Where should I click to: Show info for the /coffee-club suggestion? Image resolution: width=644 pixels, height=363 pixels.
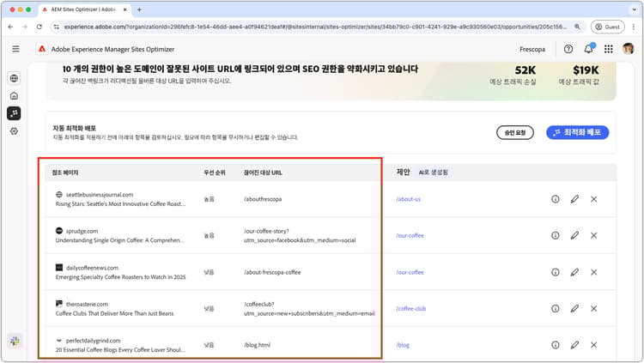coord(556,308)
